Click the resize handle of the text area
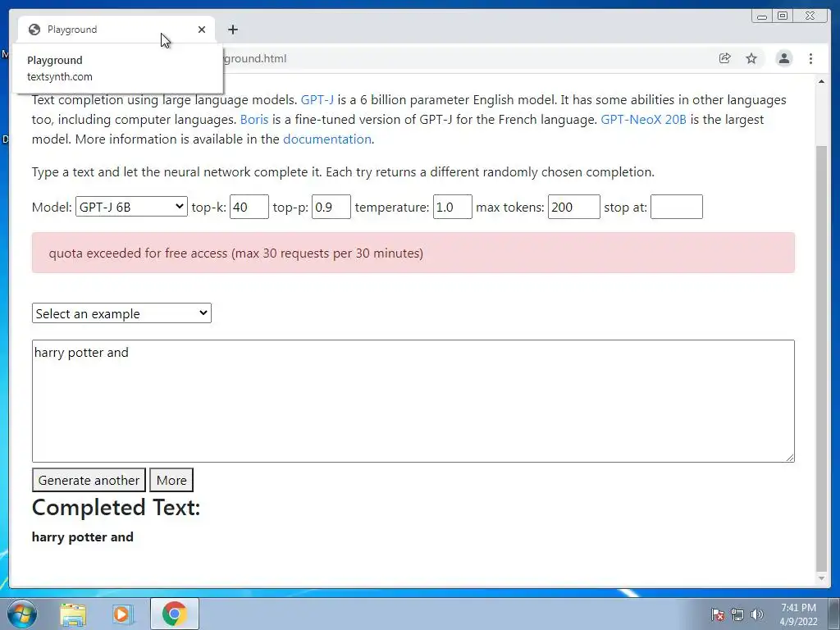Screen dimensions: 840x630 pyautogui.click(x=790, y=457)
